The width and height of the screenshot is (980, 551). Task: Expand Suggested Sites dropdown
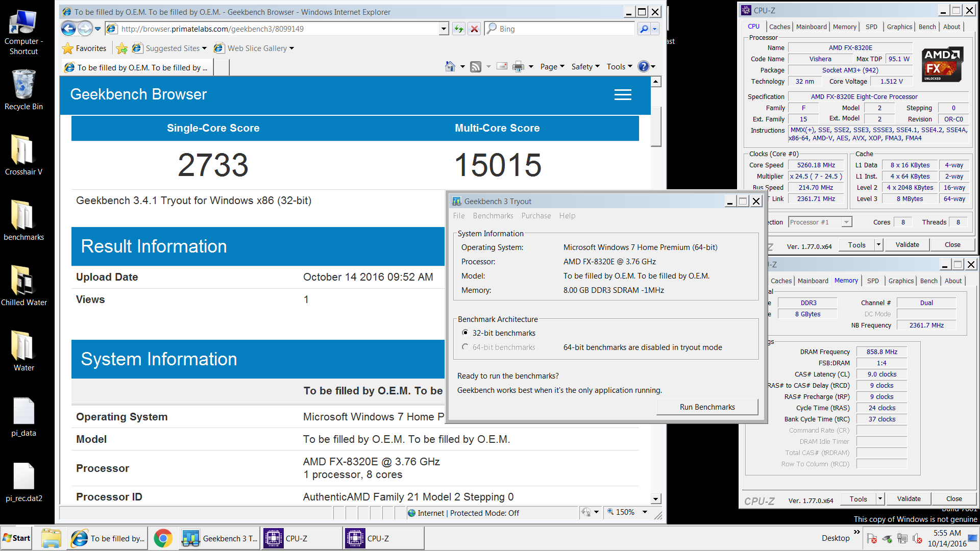click(204, 48)
